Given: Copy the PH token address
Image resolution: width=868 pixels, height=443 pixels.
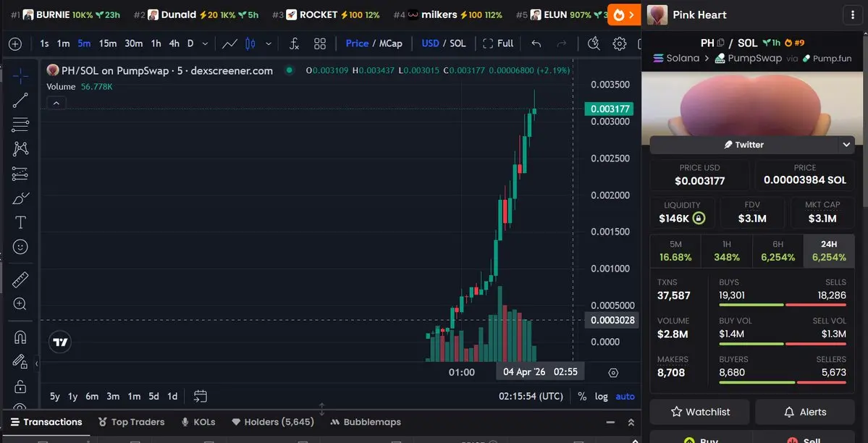Looking at the screenshot, I should tap(720, 43).
